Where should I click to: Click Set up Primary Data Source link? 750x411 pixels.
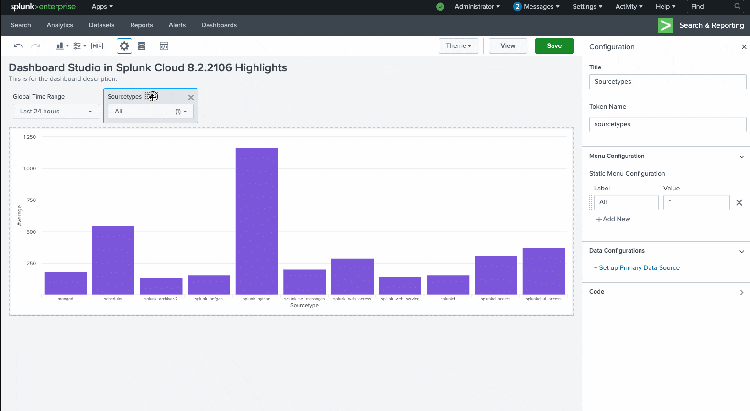pos(639,268)
